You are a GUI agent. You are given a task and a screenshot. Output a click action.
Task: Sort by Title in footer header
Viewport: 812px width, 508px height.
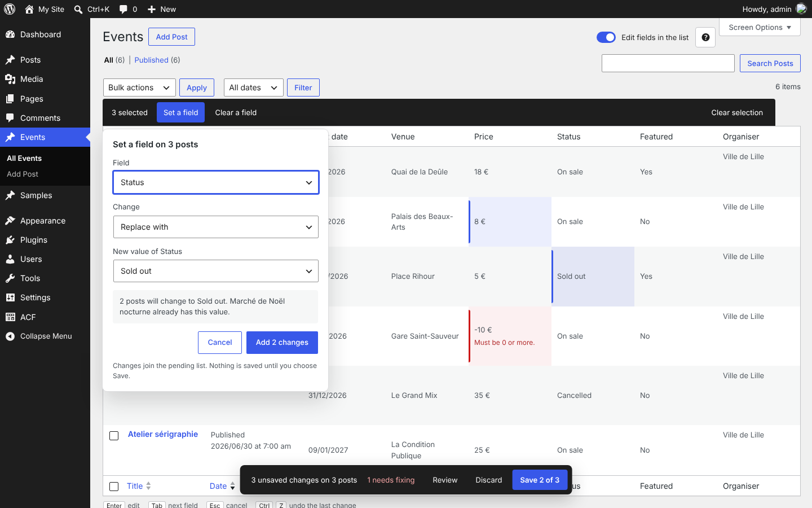[139, 486]
